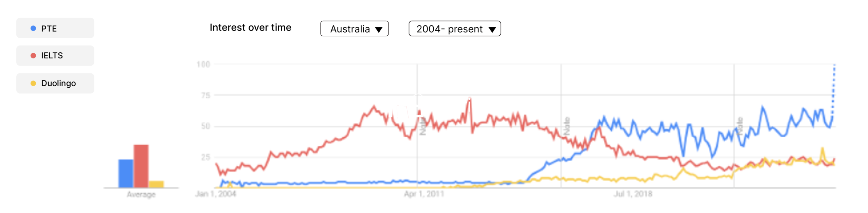The image size is (868, 213).
Task: Toggle the Duolingo legend chip
Action: [x=55, y=83]
